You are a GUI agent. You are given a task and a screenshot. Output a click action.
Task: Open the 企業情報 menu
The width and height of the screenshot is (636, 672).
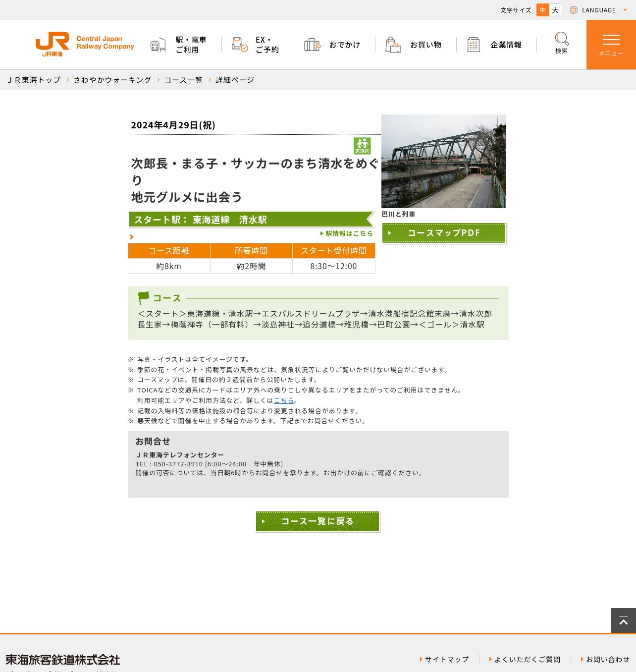(506, 45)
